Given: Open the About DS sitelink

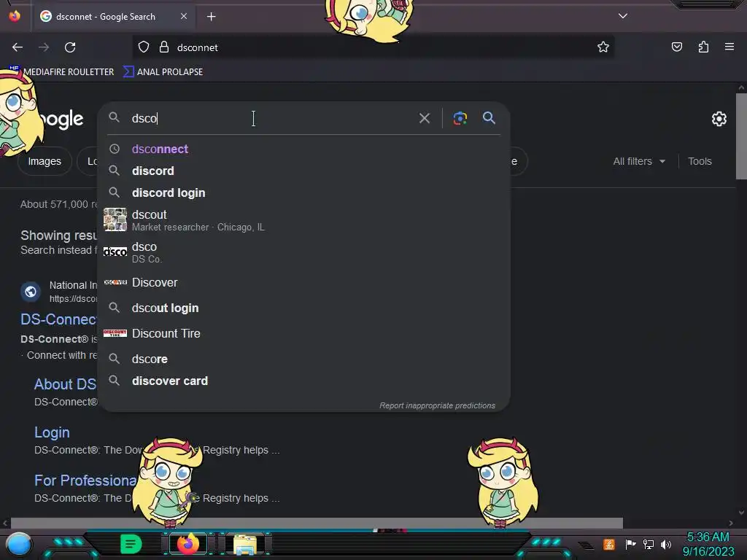Looking at the screenshot, I should [x=65, y=384].
